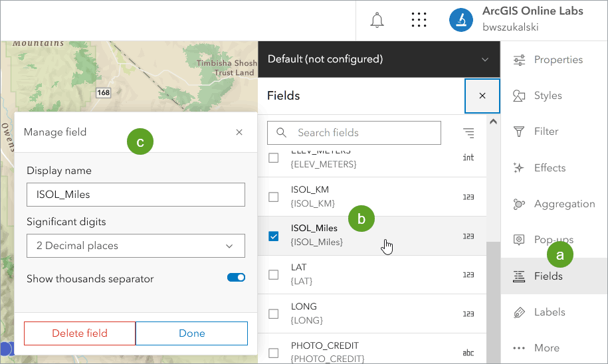Check the LONG field checkbox

(x=273, y=314)
